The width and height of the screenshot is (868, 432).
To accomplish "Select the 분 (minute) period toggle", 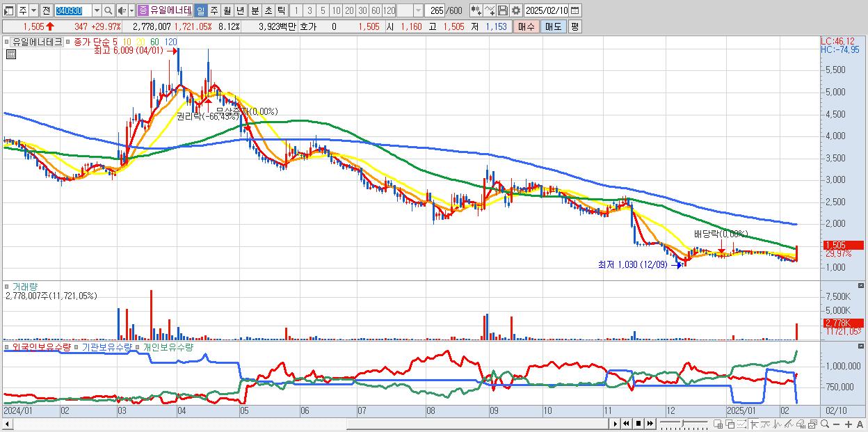I will pyautogui.click(x=255, y=10).
